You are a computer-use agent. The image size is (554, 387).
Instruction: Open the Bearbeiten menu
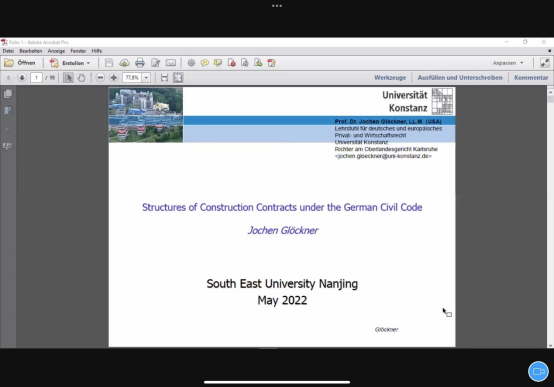tap(31, 51)
